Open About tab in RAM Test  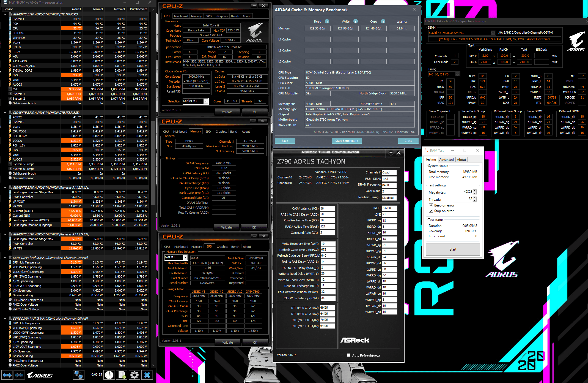(x=461, y=160)
